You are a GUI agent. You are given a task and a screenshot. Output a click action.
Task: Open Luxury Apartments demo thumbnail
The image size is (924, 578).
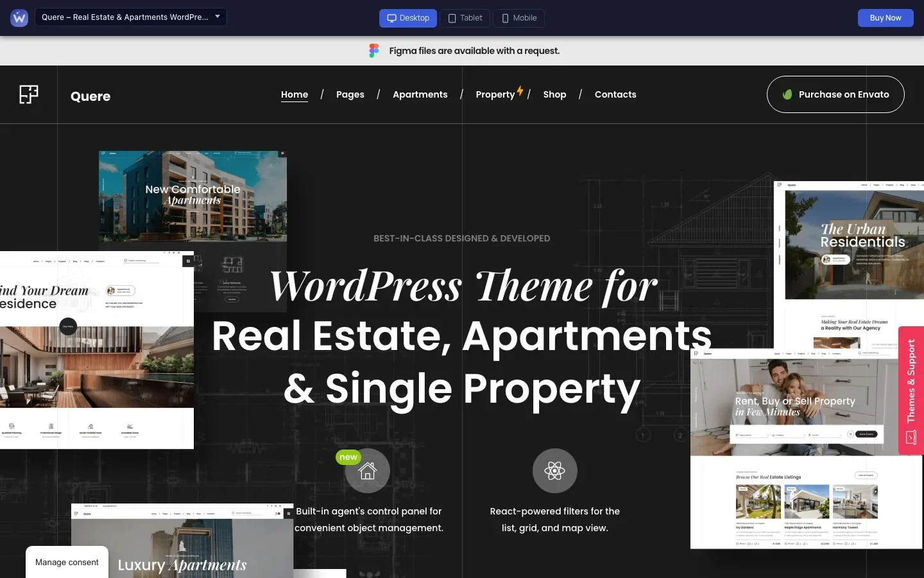point(182,541)
